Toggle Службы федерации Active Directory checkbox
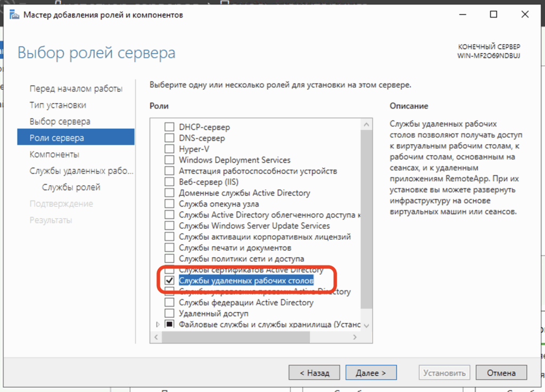The image size is (545, 392). [169, 303]
